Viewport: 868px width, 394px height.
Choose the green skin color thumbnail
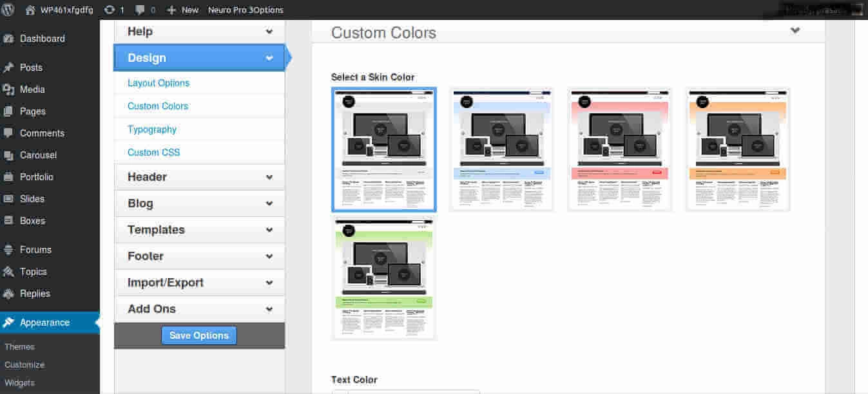tap(384, 277)
